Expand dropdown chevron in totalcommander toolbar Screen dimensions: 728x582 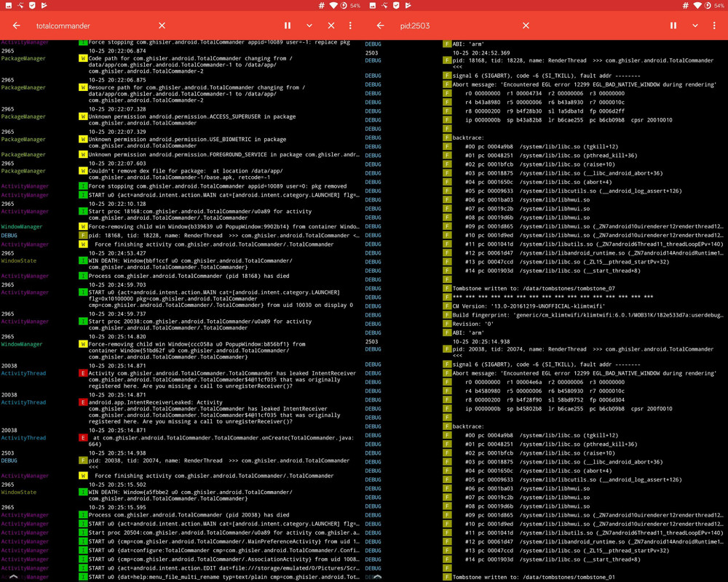tap(309, 25)
